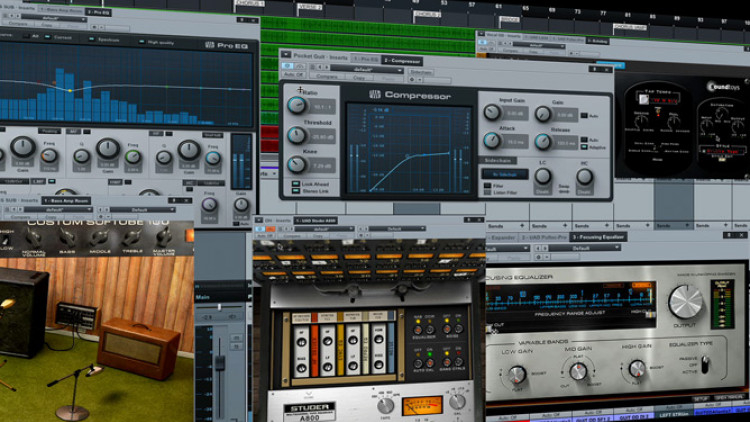The height and width of the screenshot is (422, 750).
Task: Click the amp Normal Volume knob
Action: click(x=34, y=238)
